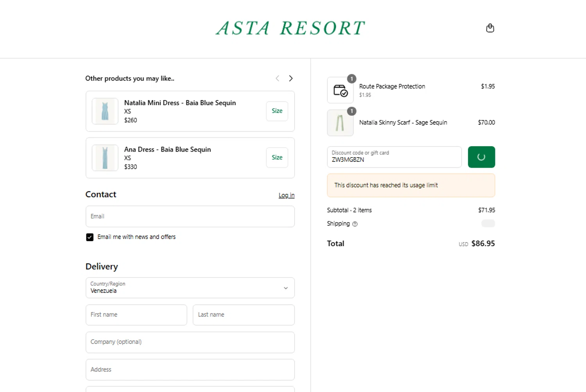Focus the Discount code or gift card field
Viewport: 586px width, 392px height.
[394, 157]
